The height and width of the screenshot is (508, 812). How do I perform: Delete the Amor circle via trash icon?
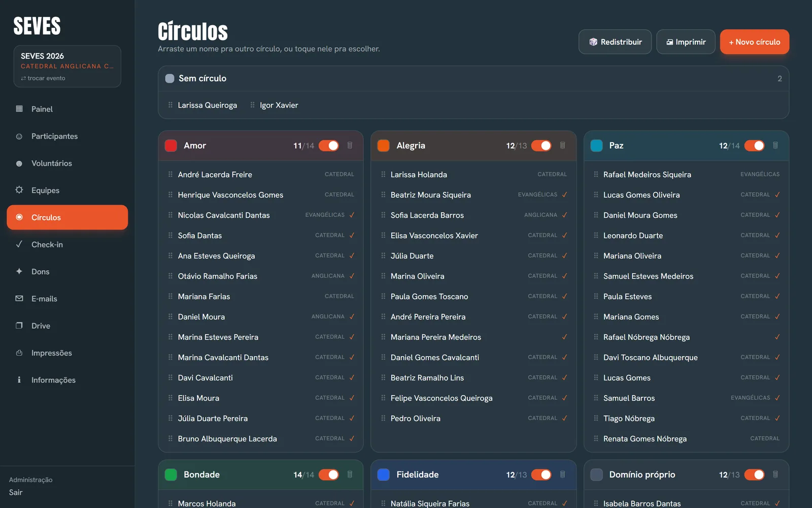click(x=350, y=145)
